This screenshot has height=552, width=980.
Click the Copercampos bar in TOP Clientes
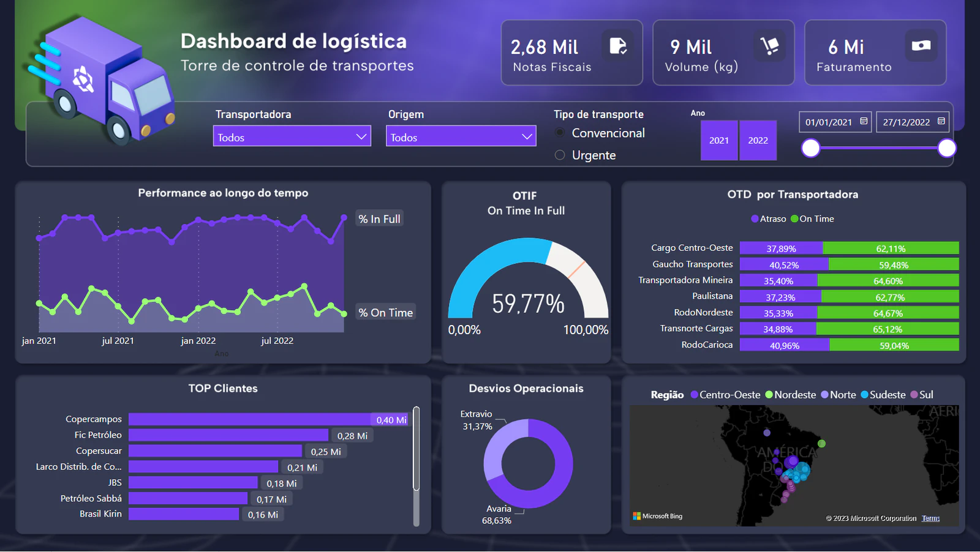tap(268, 419)
